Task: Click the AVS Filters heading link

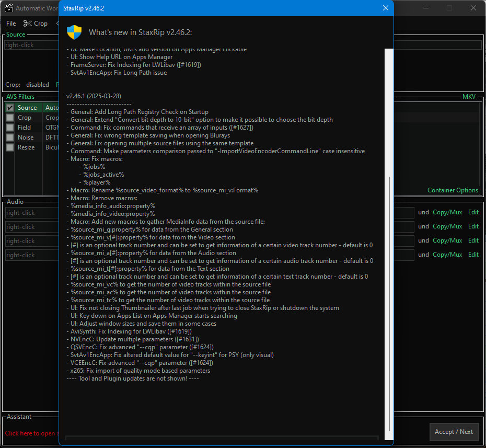Action: point(20,96)
